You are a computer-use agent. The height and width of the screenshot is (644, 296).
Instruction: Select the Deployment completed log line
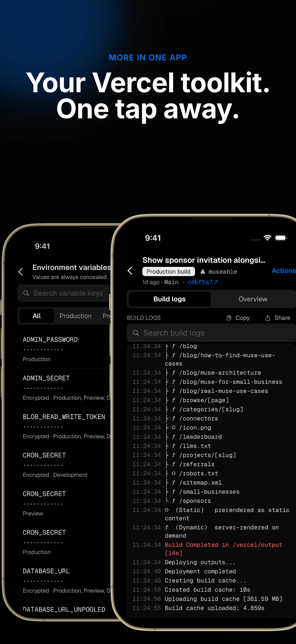point(184,571)
